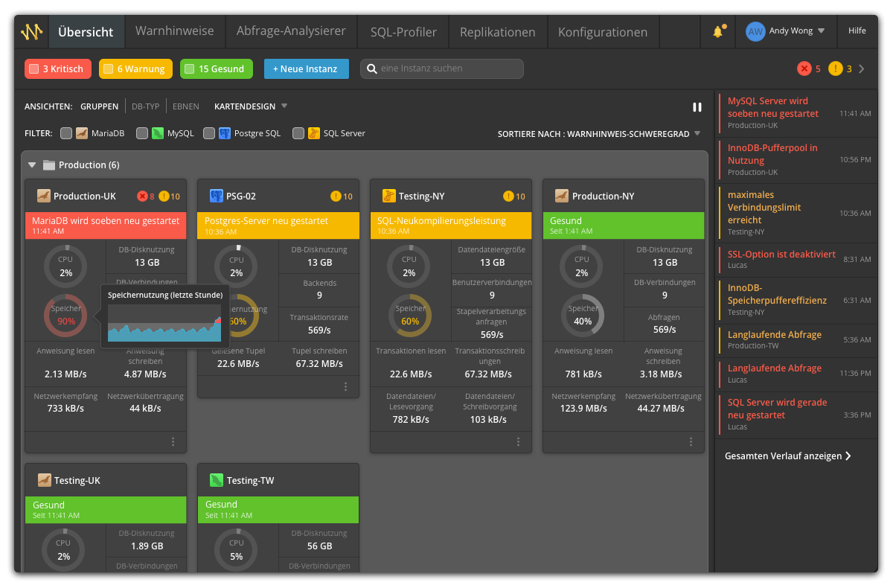Screen dimensions: 893x588
Task: Select the DB-TYP view option
Action: pyautogui.click(x=146, y=106)
